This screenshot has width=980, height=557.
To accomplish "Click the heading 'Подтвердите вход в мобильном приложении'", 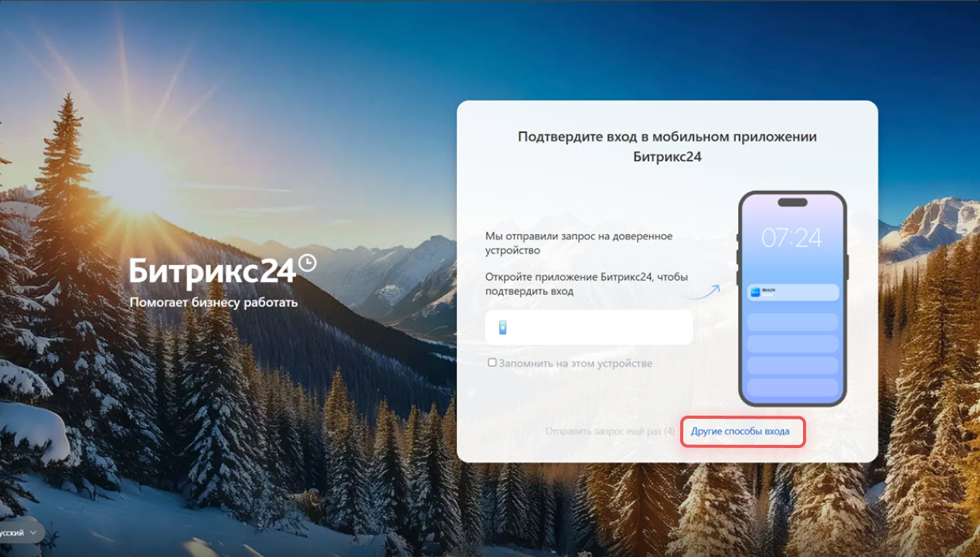I will click(x=667, y=137).
